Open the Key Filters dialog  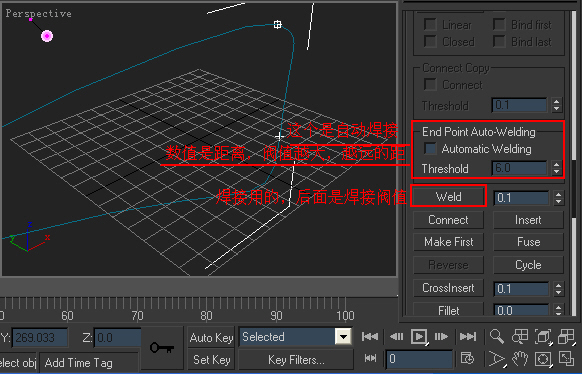click(296, 360)
